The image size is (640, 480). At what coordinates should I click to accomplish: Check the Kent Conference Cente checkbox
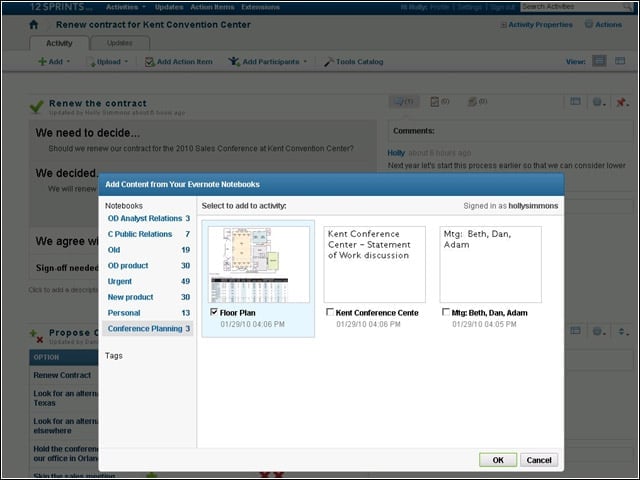click(330, 312)
